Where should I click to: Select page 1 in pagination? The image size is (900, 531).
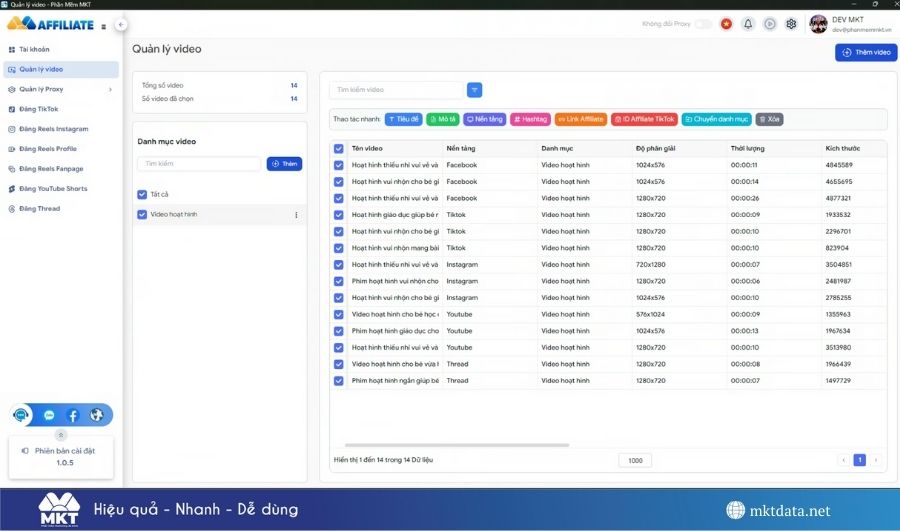click(859, 460)
